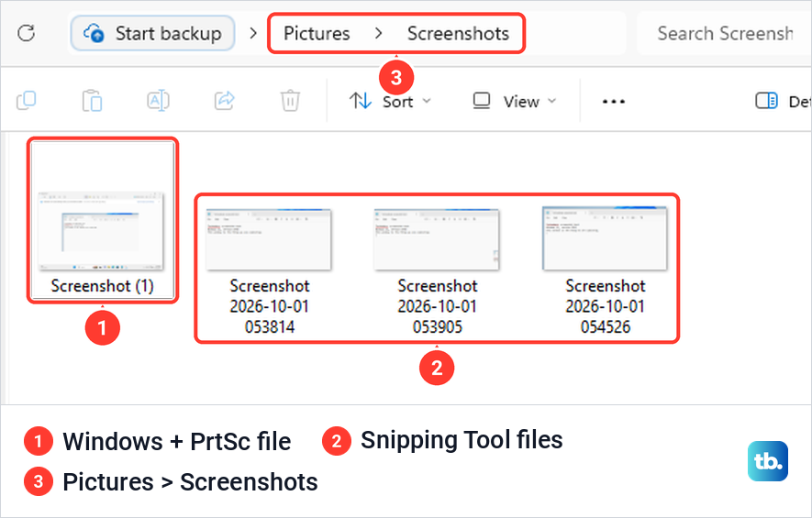Click the Copy toolbar icon
The width and height of the screenshot is (812, 518).
pyautogui.click(x=27, y=100)
